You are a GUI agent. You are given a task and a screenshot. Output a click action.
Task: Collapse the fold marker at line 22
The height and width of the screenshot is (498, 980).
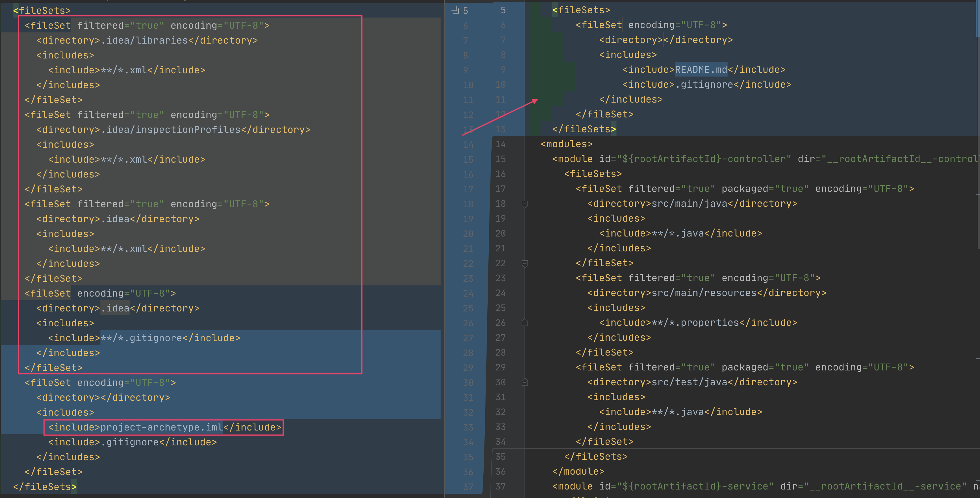(525, 263)
